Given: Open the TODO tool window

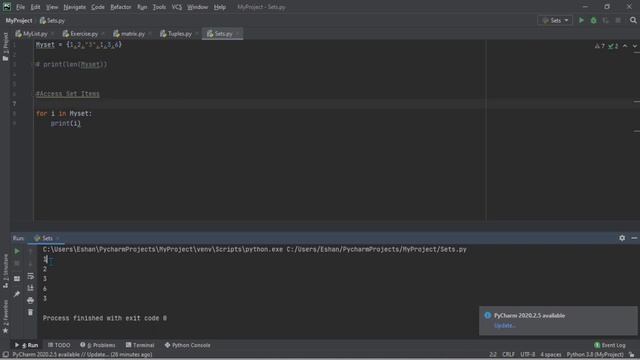Looking at the screenshot, I should click(59, 345).
